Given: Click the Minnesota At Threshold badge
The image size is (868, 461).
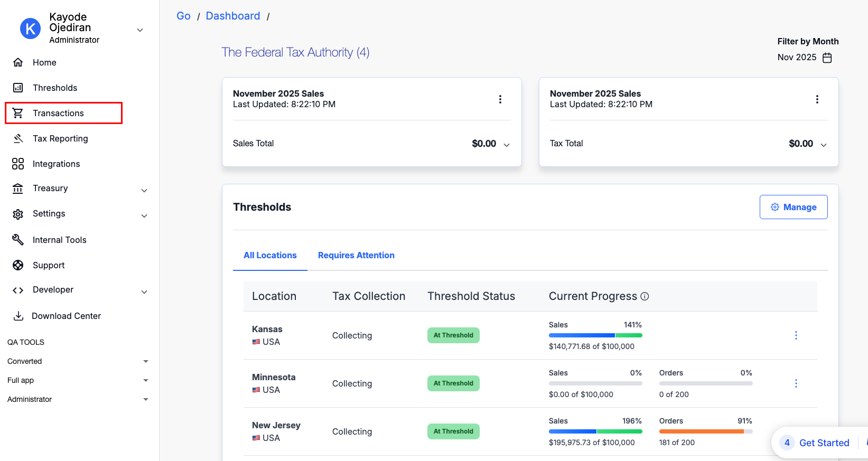Looking at the screenshot, I should coord(453,383).
